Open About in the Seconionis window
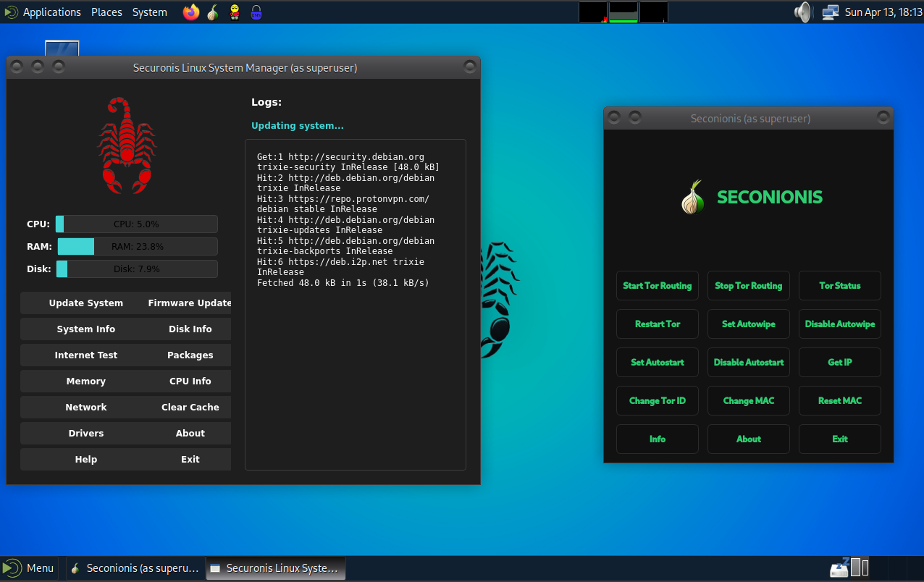 [749, 439]
